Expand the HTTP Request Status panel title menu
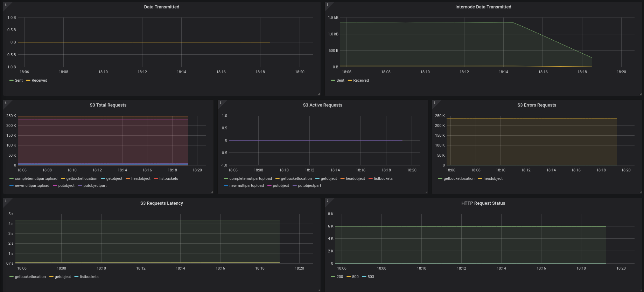Screen dimensions: 644x292 (x=483, y=203)
